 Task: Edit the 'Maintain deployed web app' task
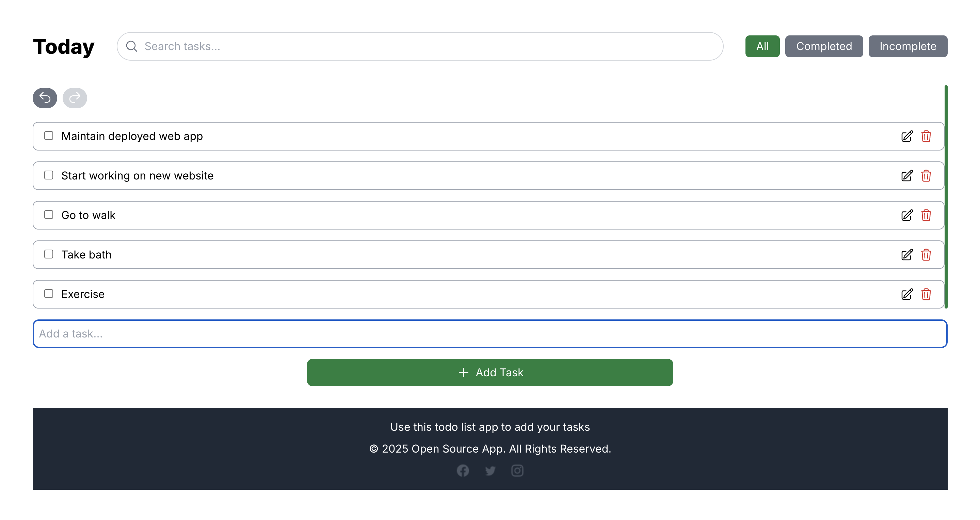point(907,136)
